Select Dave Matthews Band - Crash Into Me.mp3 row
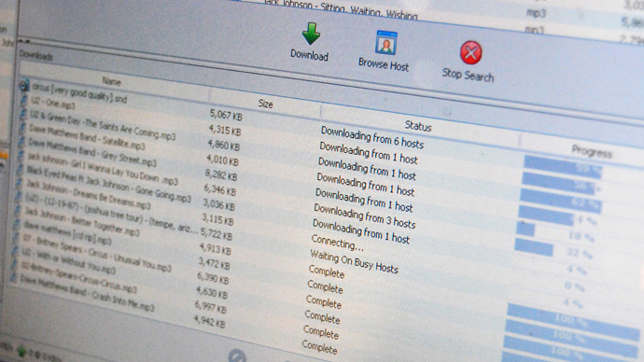The width and height of the screenshot is (644, 362). click(87, 294)
